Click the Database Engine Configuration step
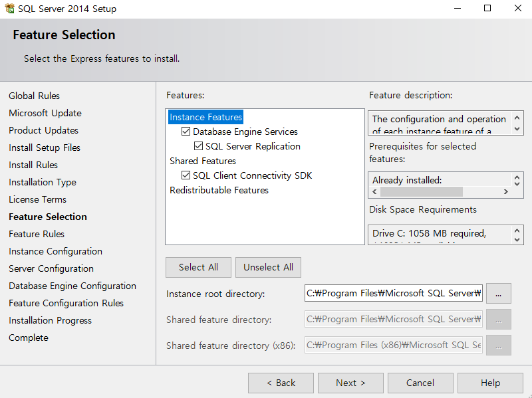Viewport: 532px width, 398px height. click(x=72, y=286)
